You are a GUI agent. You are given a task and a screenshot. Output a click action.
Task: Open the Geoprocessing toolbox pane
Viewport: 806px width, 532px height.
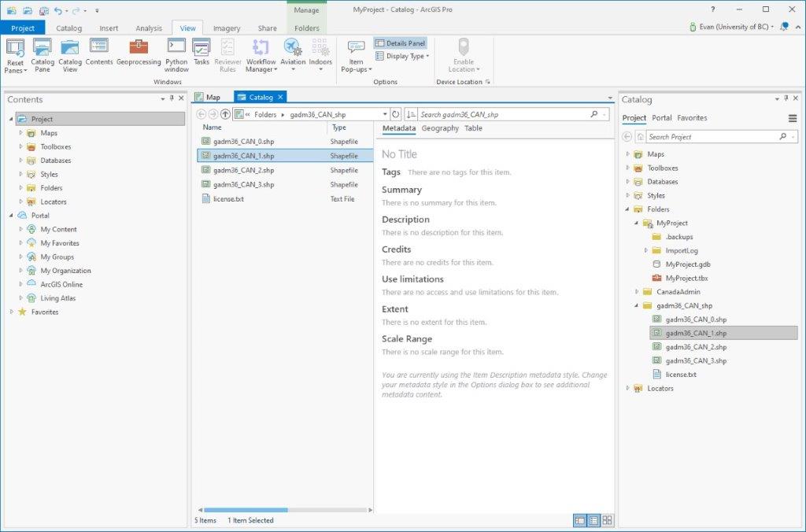click(x=139, y=52)
